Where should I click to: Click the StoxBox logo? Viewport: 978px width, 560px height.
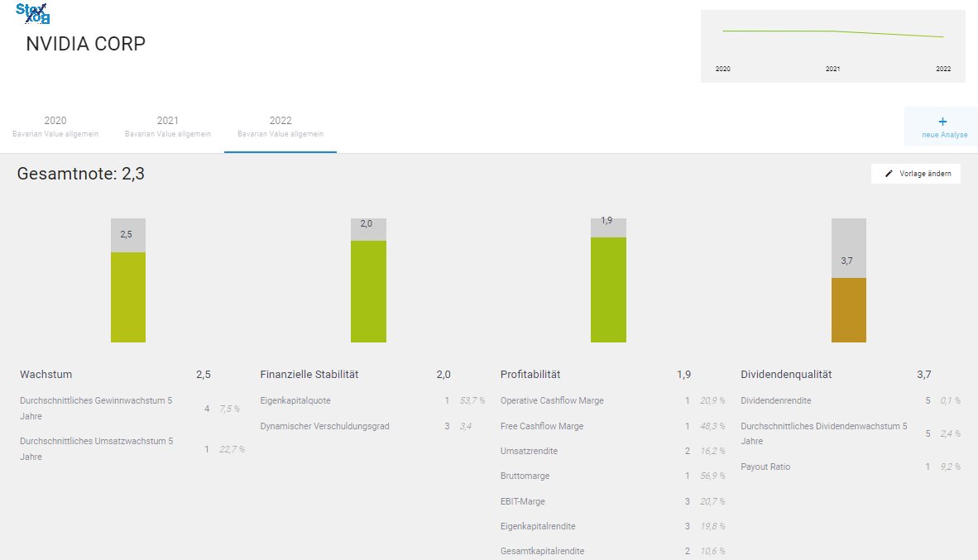[x=32, y=13]
